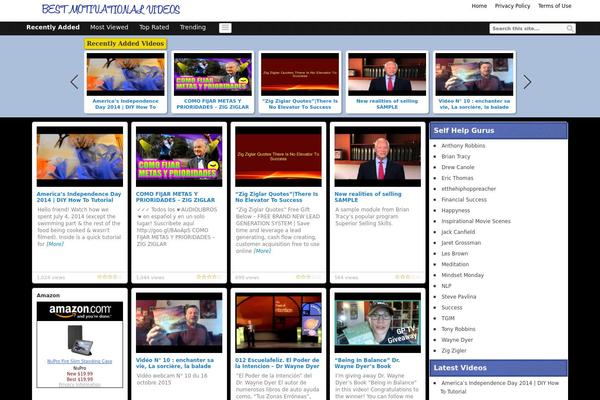Expand [More] on America's Independence Day description
The height and width of the screenshot is (400, 600).
[55, 244]
